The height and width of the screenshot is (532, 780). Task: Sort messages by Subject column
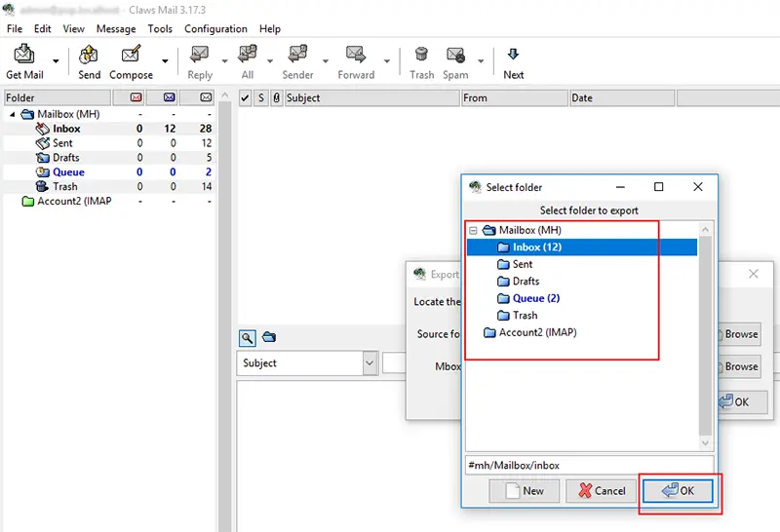[x=372, y=98]
